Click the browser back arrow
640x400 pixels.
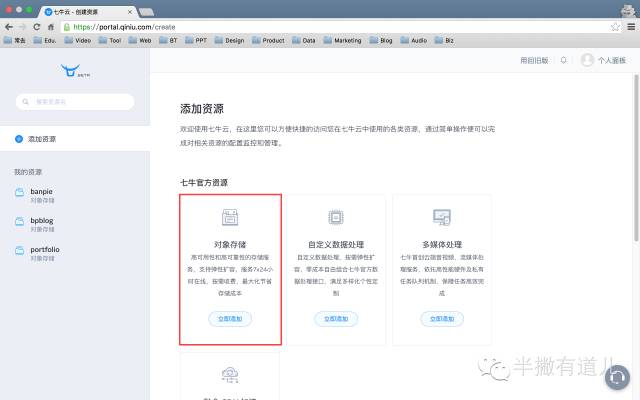(9, 26)
